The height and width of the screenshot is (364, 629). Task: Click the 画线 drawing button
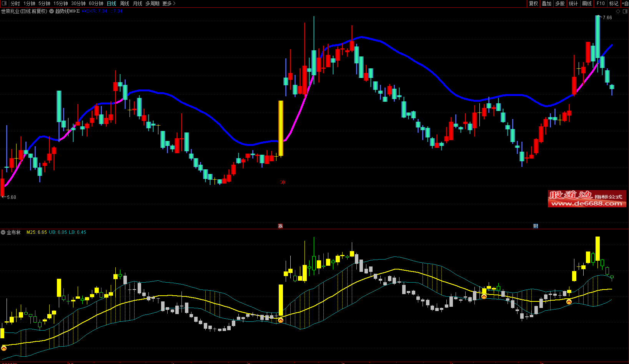click(587, 3)
